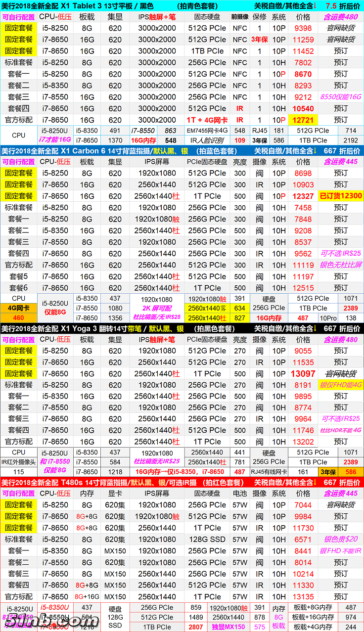Select the SSD upgrade price 1489
The width and height of the screenshot is (364, 632).
196,617
